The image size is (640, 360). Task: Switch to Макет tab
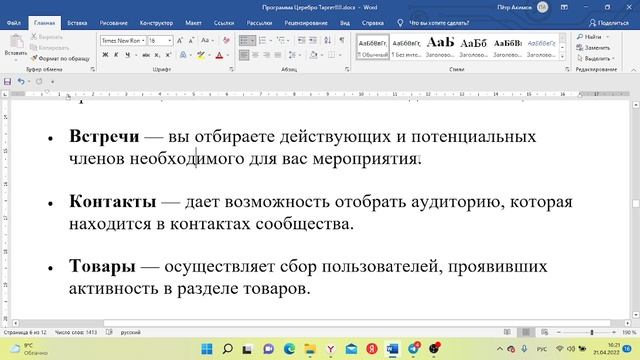tap(193, 23)
